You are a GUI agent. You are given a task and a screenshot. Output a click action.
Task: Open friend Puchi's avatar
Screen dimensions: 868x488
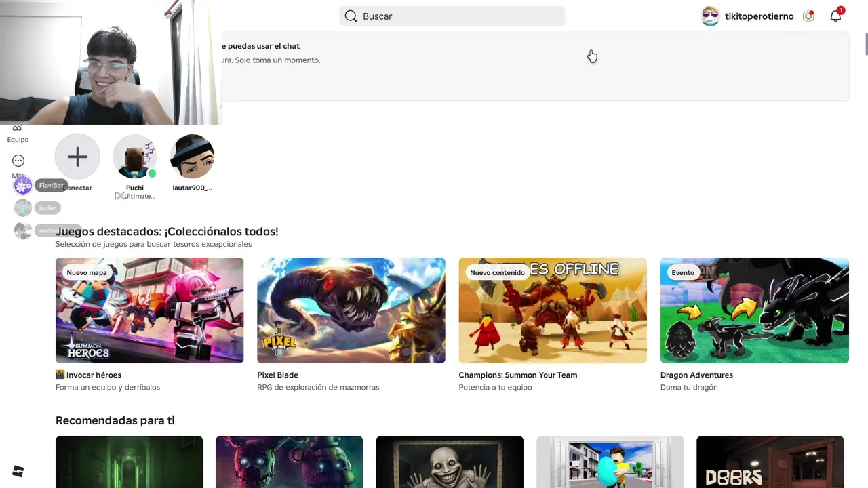point(135,157)
